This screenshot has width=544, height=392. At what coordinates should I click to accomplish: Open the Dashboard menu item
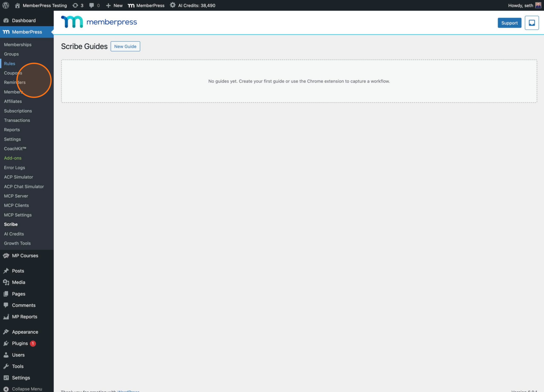coord(27,20)
